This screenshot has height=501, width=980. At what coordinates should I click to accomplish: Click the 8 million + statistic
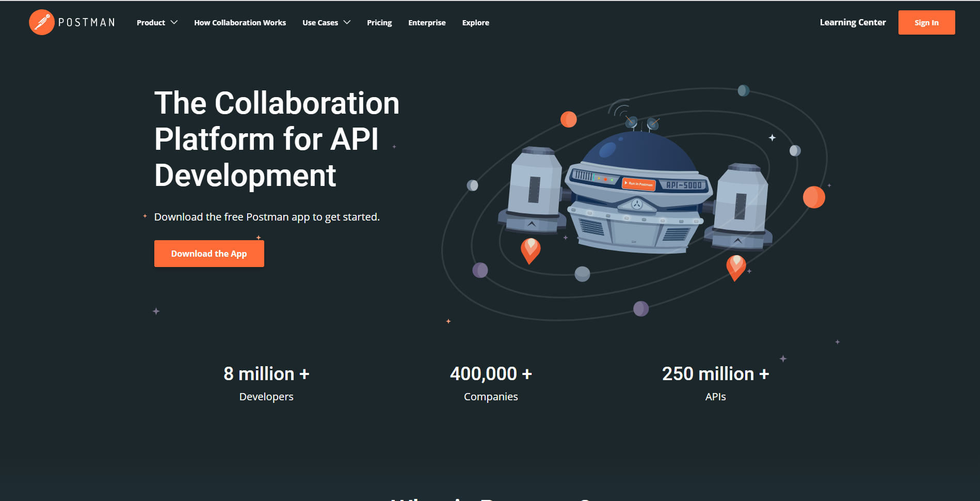tap(266, 373)
